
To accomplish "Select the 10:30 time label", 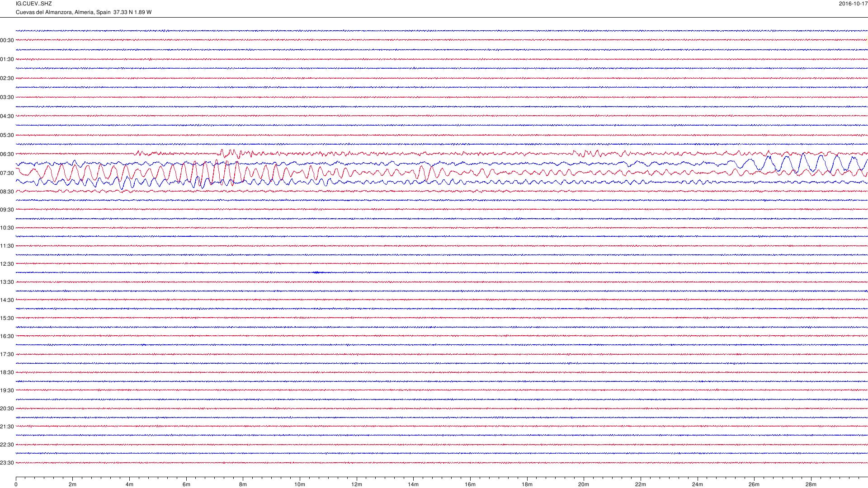I will [7, 228].
